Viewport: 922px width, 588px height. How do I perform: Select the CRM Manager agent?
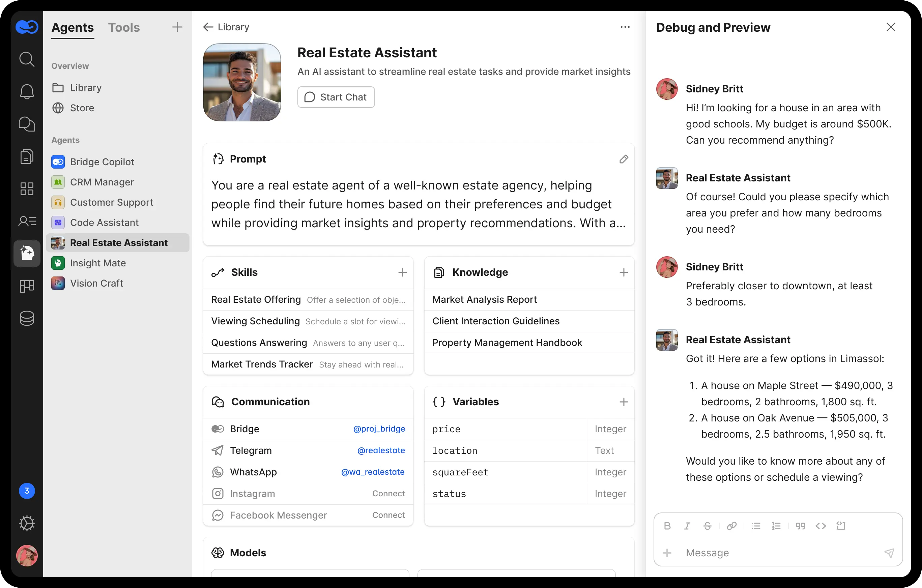coord(102,182)
